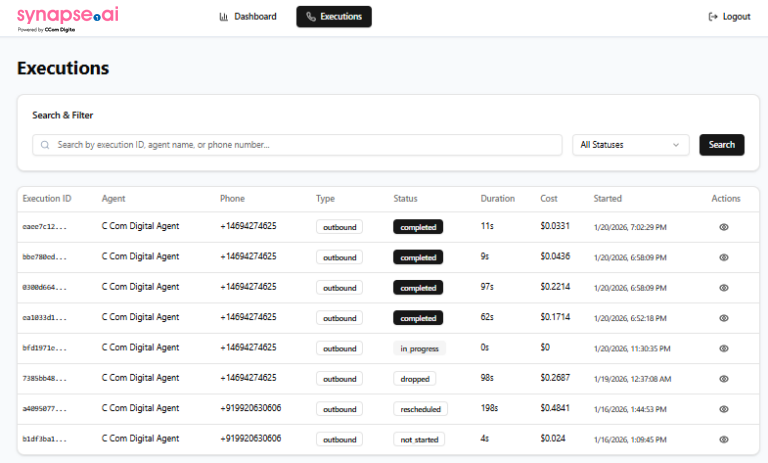
Task: Click the completed status badge in first row
Action: (x=417, y=227)
